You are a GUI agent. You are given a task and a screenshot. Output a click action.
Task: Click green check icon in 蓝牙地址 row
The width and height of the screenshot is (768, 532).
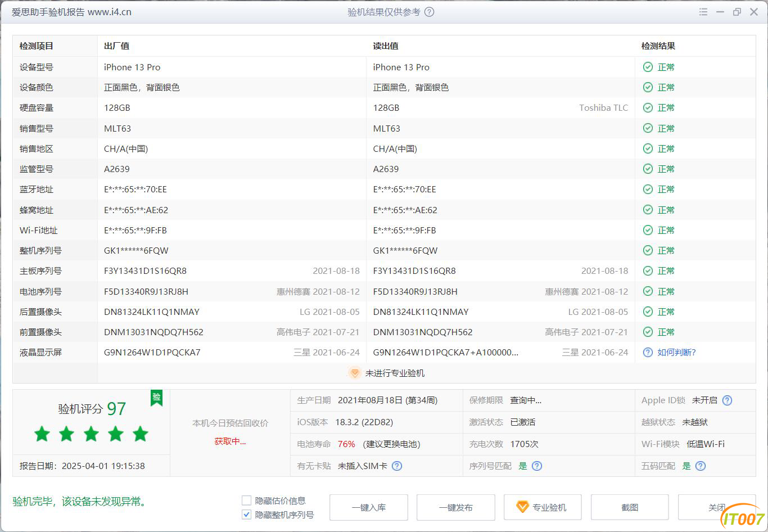[648, 189]
